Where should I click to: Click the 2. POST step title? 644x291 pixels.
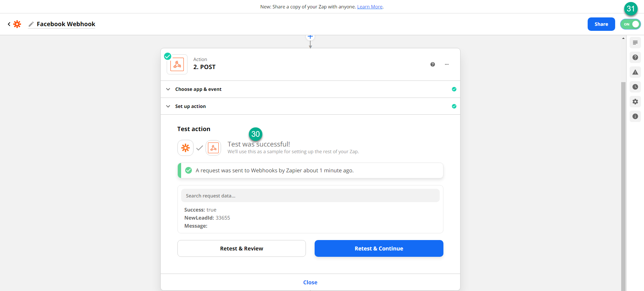point(204,67)
